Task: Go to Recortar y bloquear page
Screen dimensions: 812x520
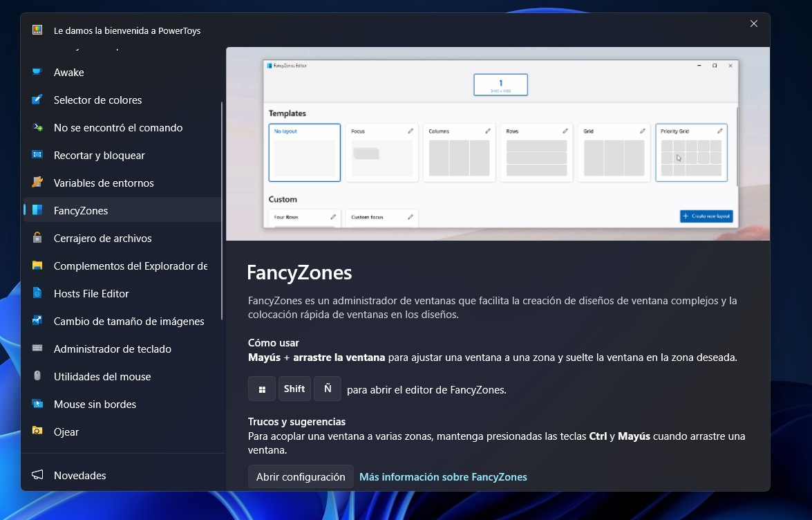Action: click(122, 155)
